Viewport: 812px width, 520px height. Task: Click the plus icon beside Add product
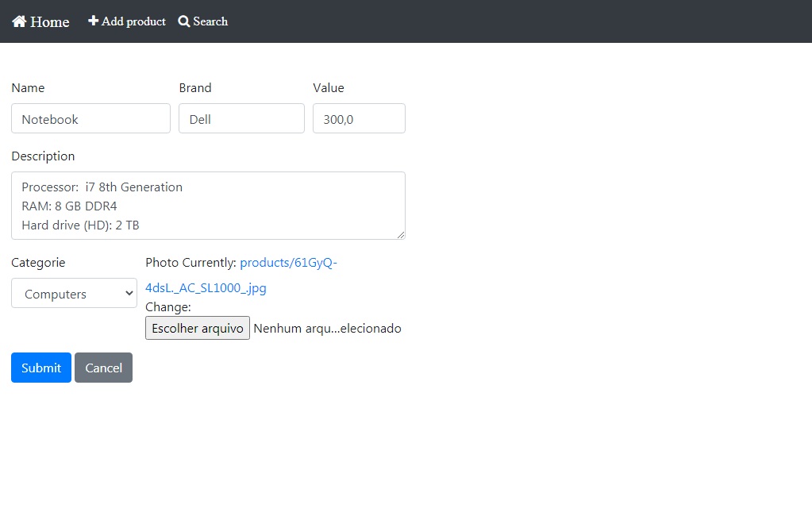click(93, 21)
